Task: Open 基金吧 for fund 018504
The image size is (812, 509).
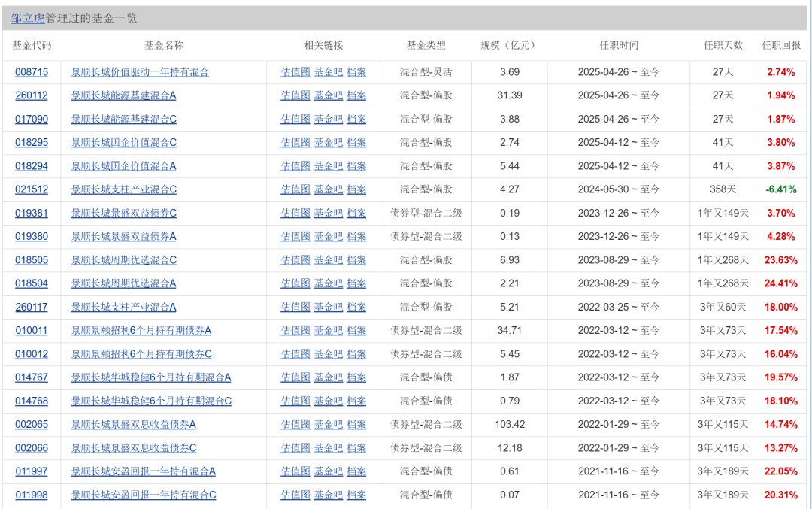Action: point(329,283)
